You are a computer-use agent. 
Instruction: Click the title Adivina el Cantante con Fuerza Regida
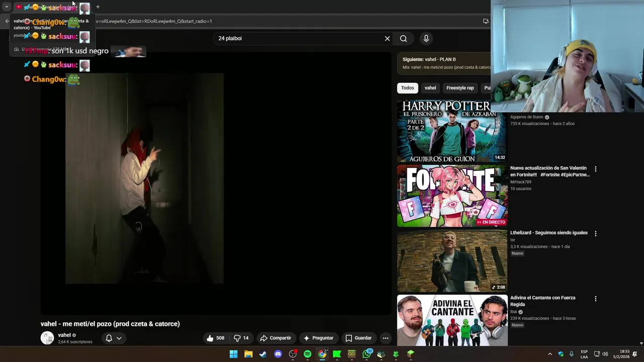point(543,301)
